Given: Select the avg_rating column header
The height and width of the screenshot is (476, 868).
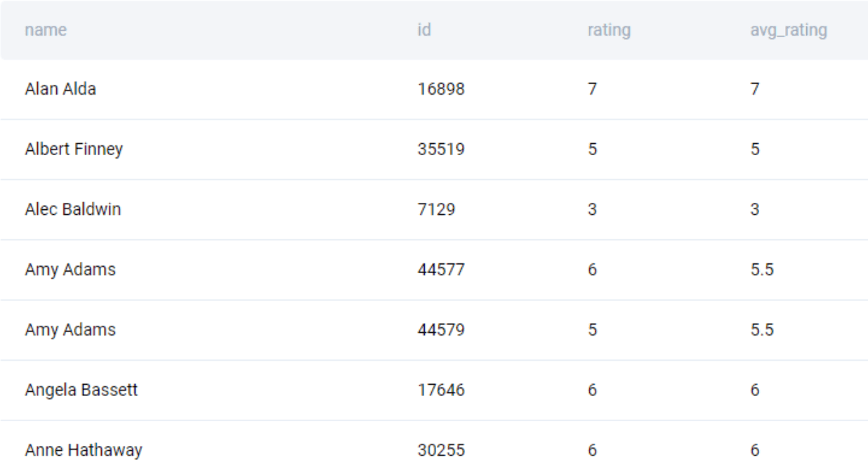Looking at the screenshot, I should click(x=788, y=30).
